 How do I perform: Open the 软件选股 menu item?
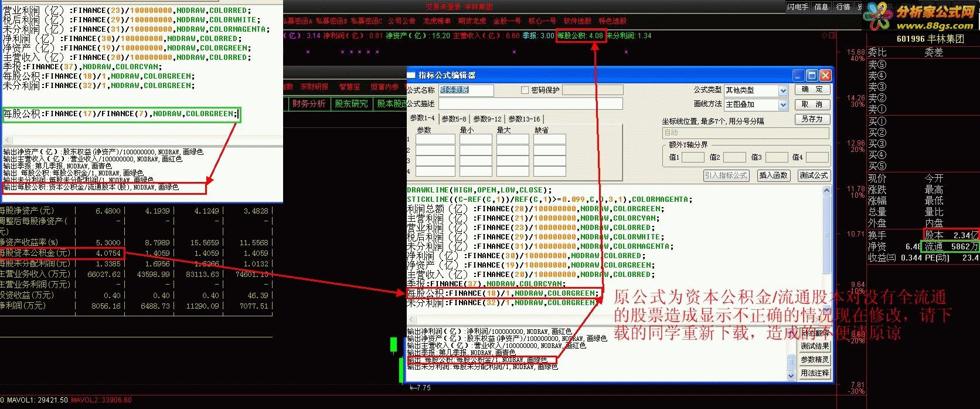578,21
